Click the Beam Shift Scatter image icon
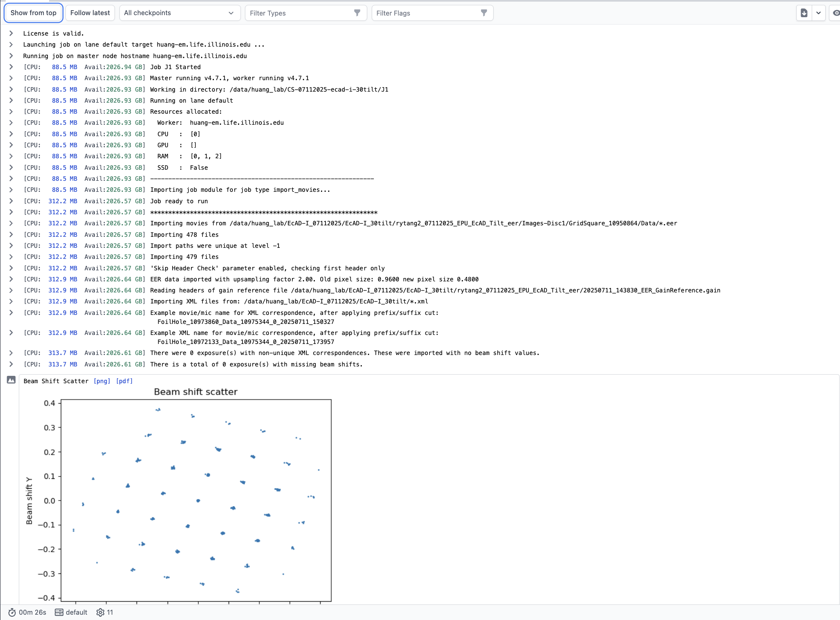 11,380
